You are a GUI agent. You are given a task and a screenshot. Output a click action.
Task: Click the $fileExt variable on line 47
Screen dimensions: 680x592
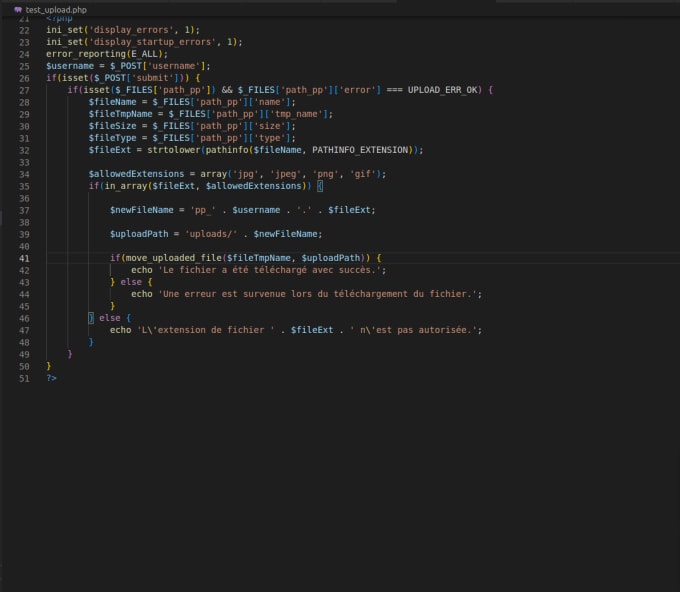(312, 330)
